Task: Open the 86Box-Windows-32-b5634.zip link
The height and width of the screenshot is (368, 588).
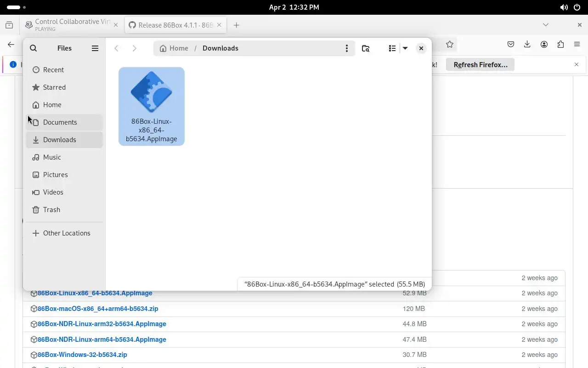Action: pyautogui.click(x=82, y=355)
